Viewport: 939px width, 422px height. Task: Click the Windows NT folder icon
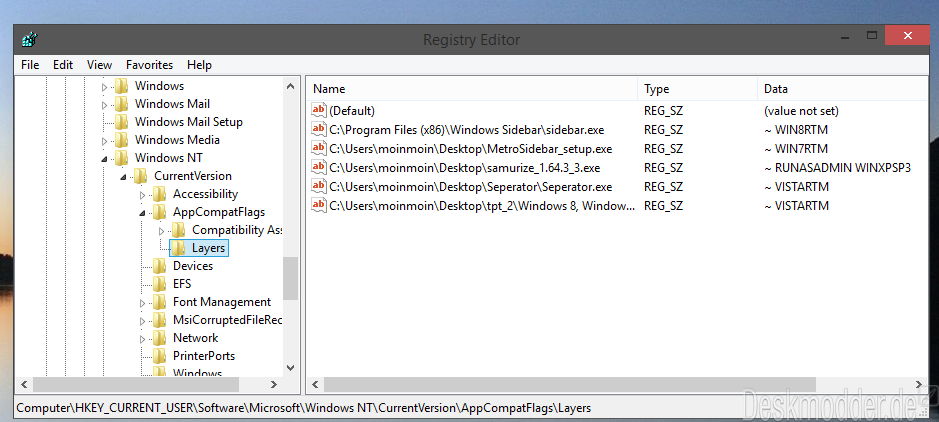122,158
